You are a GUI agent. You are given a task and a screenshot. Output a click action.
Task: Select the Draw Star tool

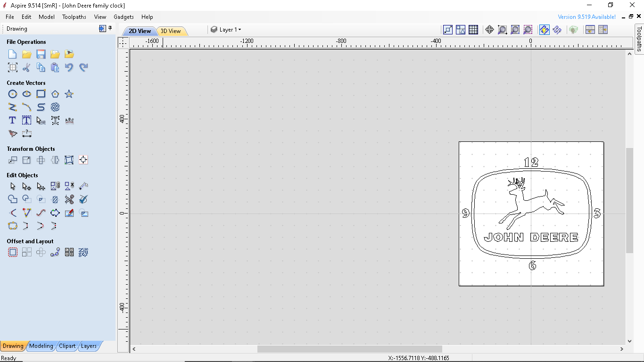click(x=69, y=94)
